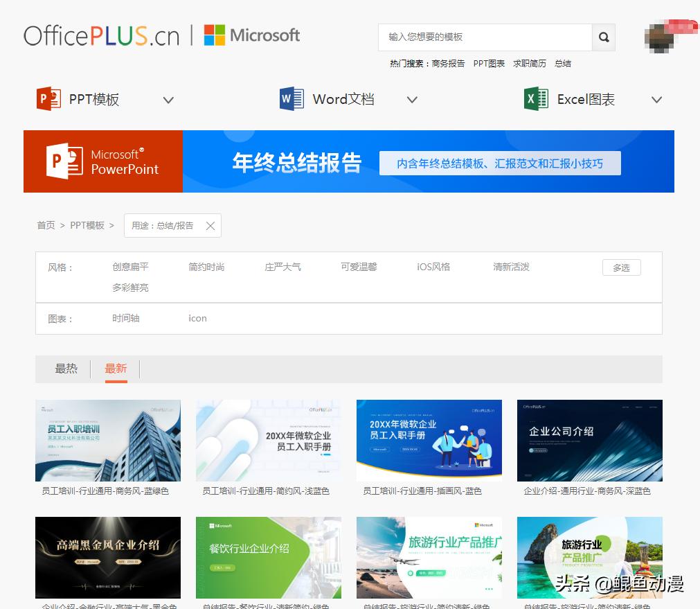Filter by style 可爱温馨
700x609 pixels.
(x=359, y=267)
